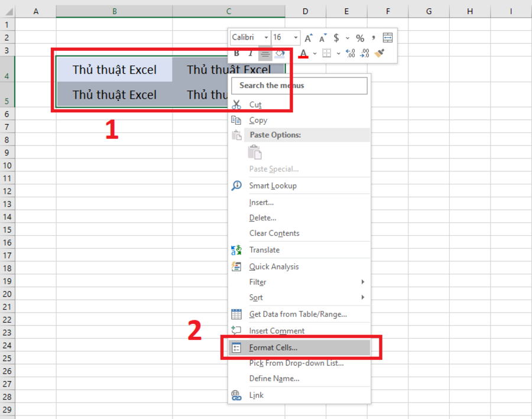Select column B header

tap(114, 12)
